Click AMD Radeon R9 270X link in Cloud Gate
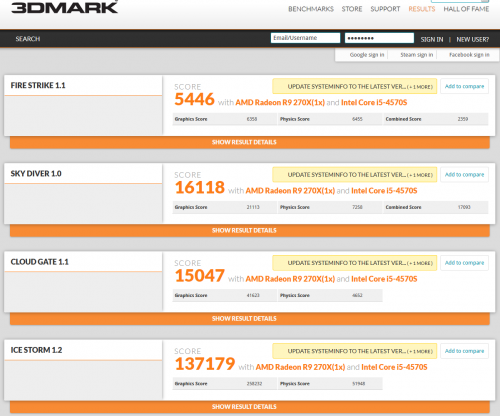 tap(290, 279)
